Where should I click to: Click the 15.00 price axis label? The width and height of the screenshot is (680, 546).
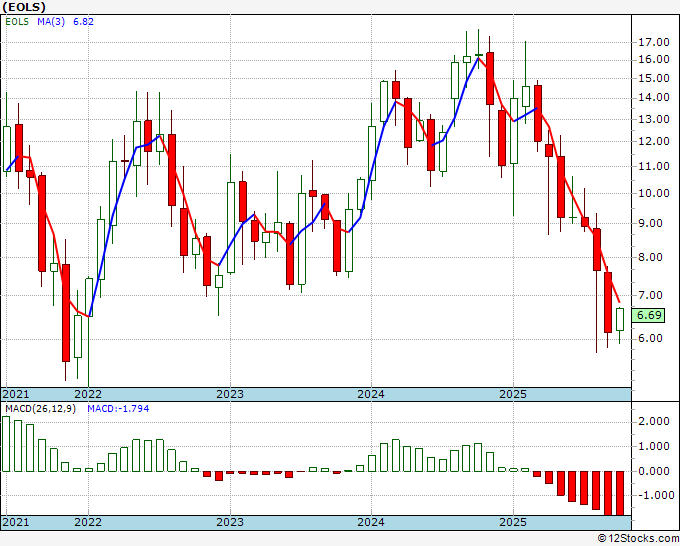654,78
